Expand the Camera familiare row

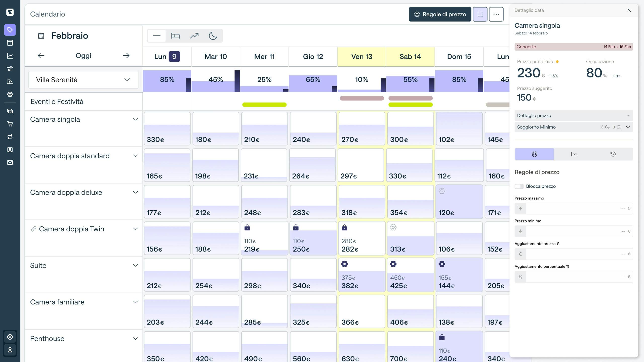(x=135, y=302)
